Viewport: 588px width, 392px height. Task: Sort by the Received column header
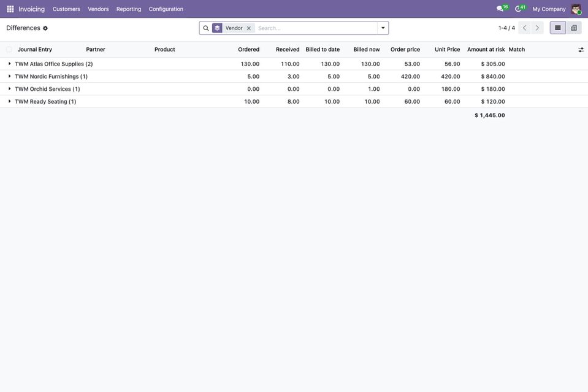coord(288,50)
